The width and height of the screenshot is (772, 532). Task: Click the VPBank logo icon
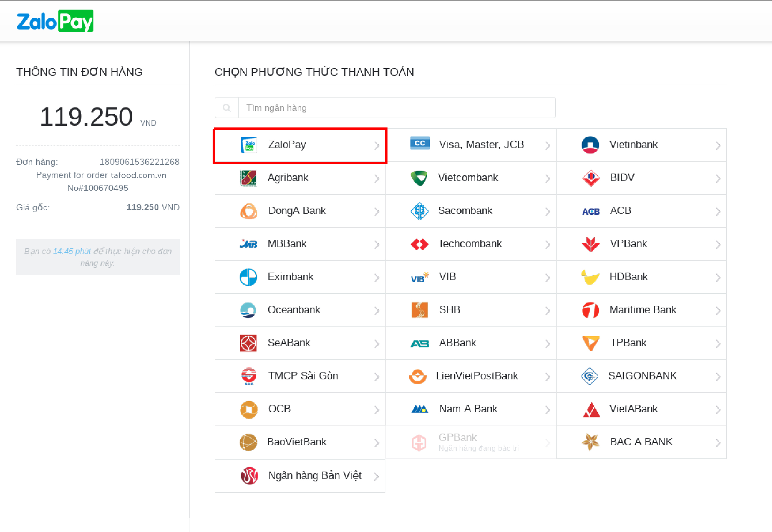[x=591, y=244]
